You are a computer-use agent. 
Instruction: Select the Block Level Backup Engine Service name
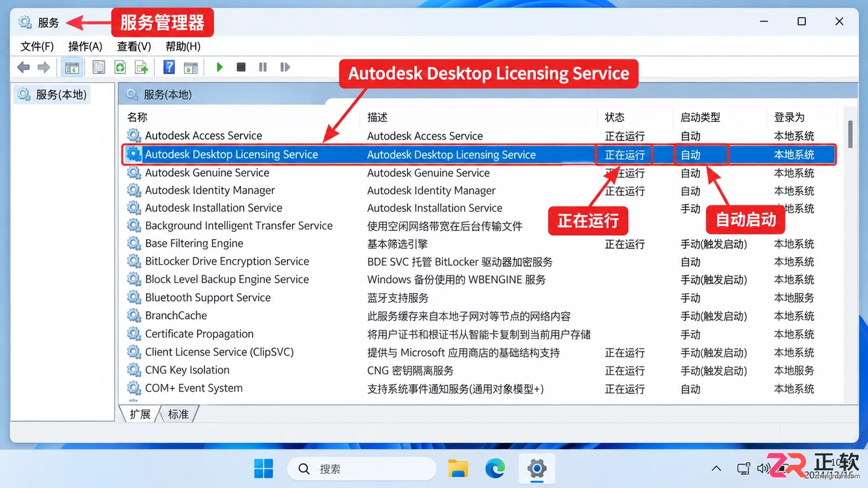click(x=227, y=280)
